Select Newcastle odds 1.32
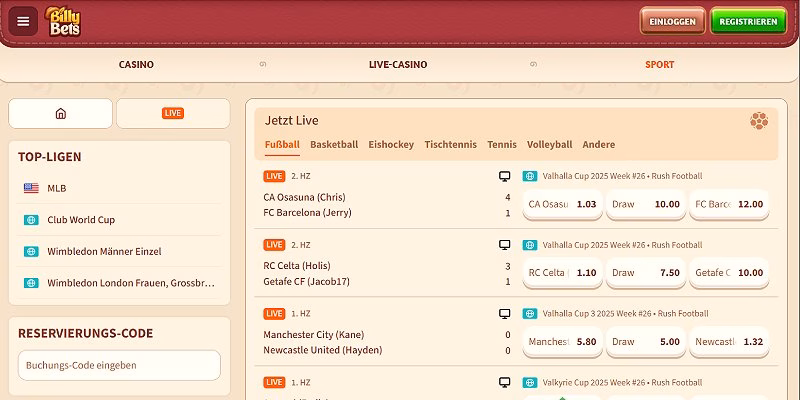Viewport: 800px width, 400px height. coord(729,341)
